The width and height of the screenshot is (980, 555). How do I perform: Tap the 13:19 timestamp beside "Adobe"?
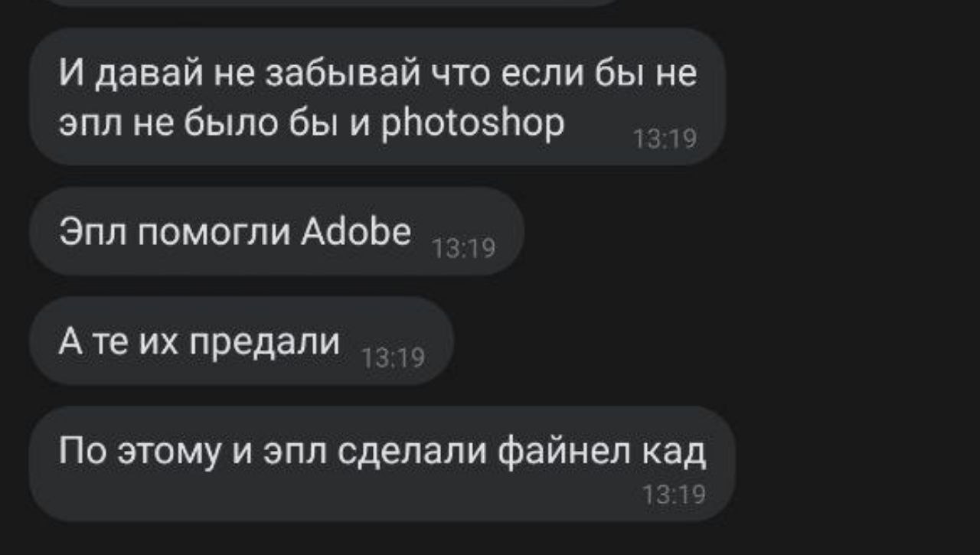coord(464,248)
